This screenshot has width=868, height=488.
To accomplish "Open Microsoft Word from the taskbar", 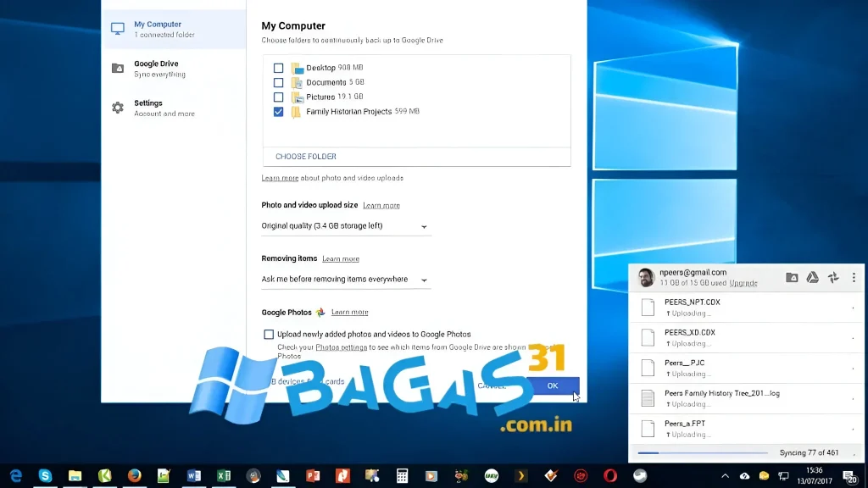I will (x=194, y=476).
